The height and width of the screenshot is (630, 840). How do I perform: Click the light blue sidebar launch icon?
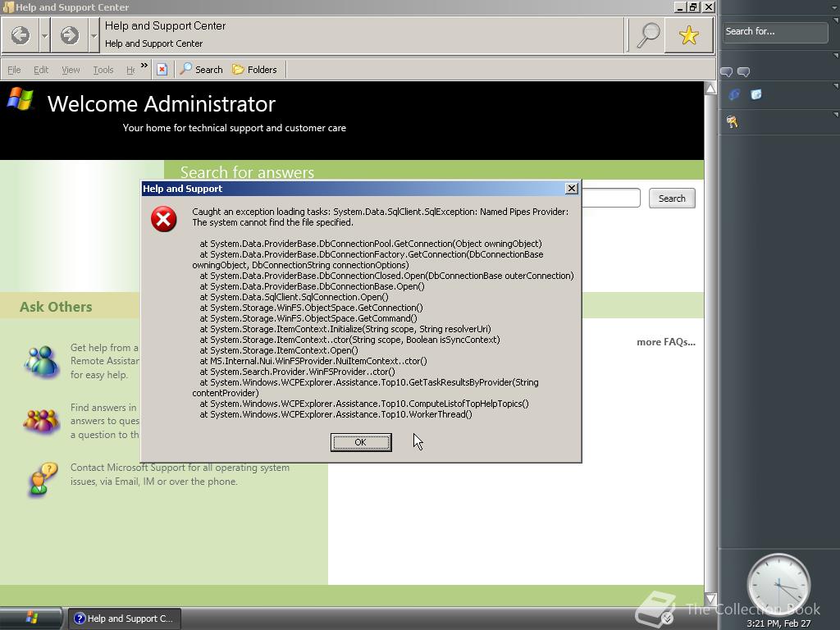tap(756, 94)
